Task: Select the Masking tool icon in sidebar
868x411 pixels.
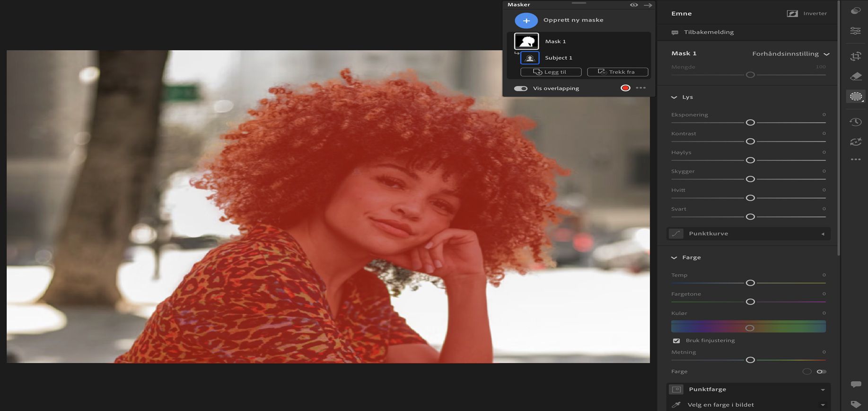Action: tap(856, 97)
